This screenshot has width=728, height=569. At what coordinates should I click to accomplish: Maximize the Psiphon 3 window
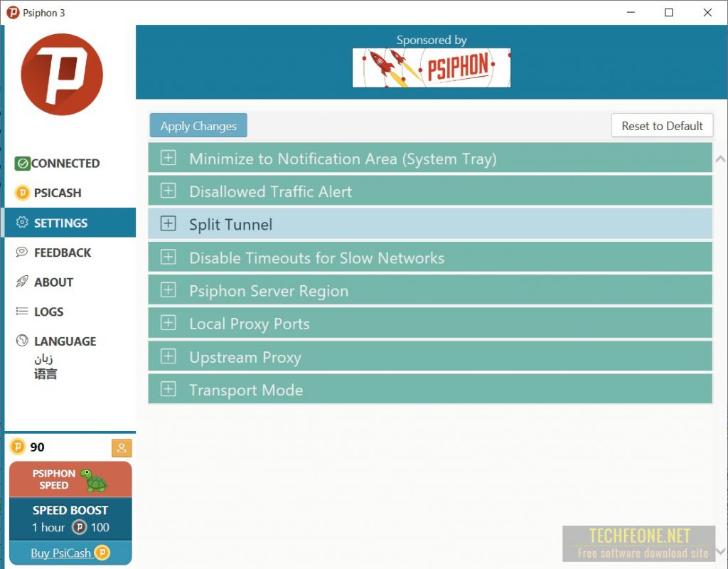[x=669, y=13]
